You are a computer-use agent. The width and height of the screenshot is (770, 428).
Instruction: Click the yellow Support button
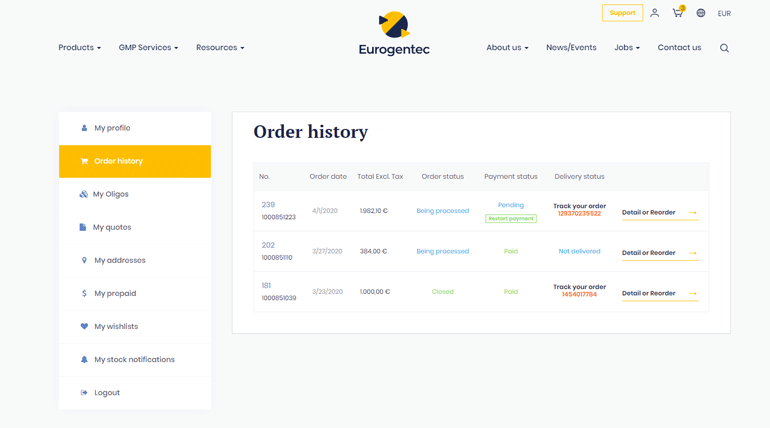coord(622,13)
